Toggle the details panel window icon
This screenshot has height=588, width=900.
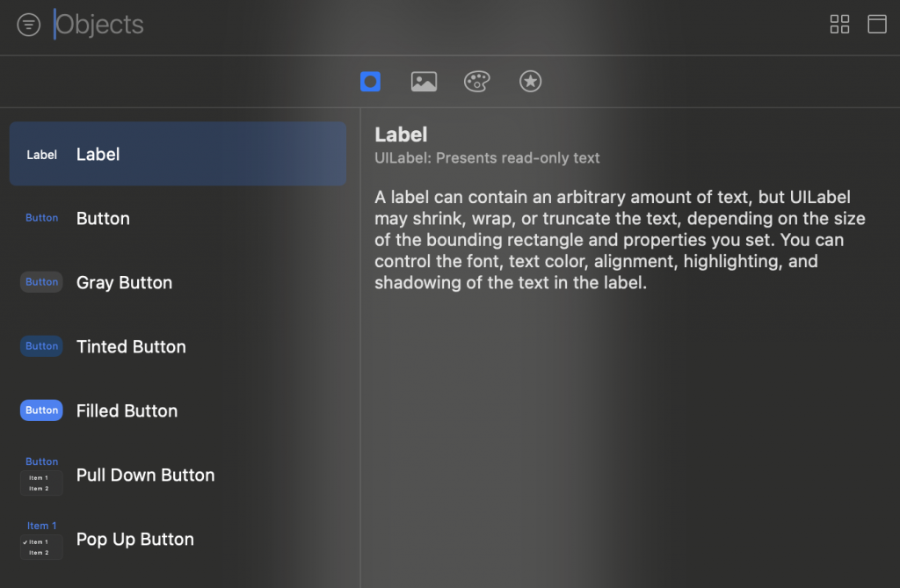tap(876, 25)
